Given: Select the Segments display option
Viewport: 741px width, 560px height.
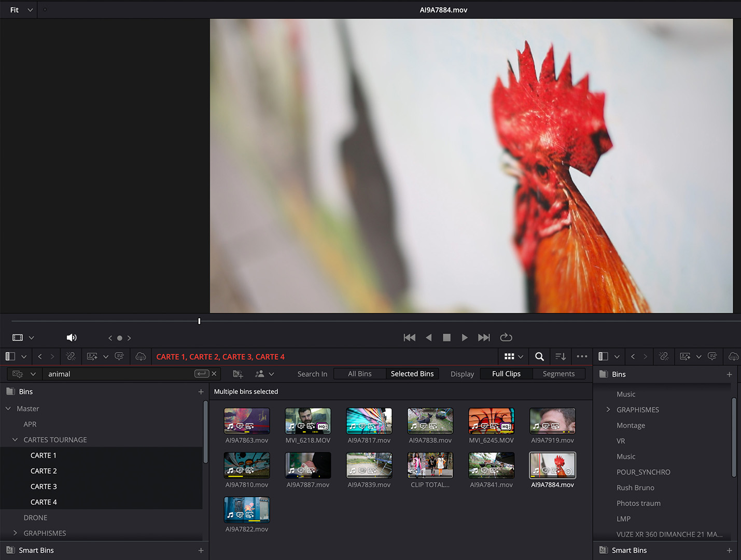Looking at the screenshot, I should click(558, 374).
